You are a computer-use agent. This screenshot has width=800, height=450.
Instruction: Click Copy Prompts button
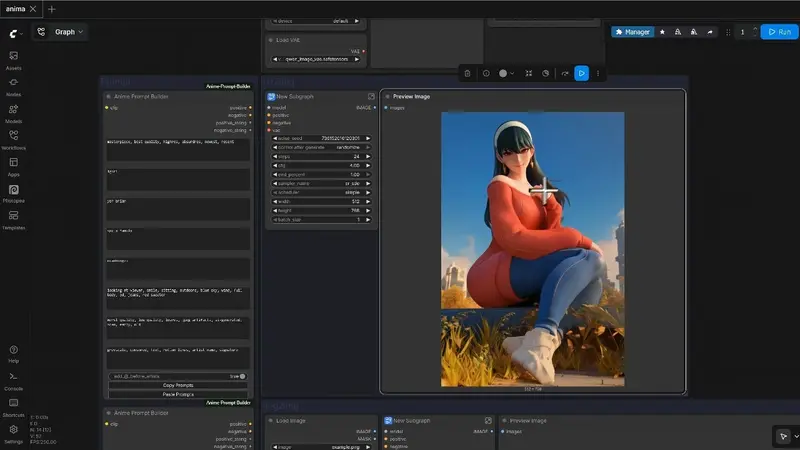pos(178,385)
